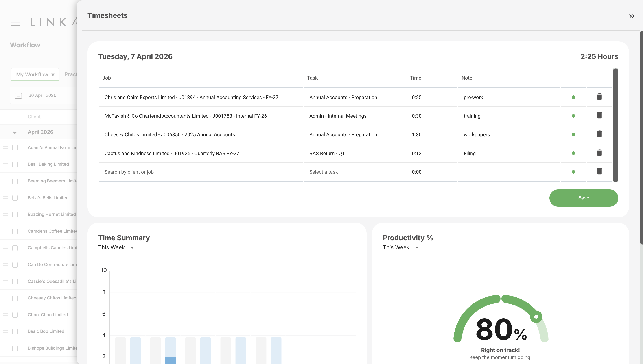643x364 pixels.
Task: Click the green status dot for training row
Action: click(x=573, y=116)
